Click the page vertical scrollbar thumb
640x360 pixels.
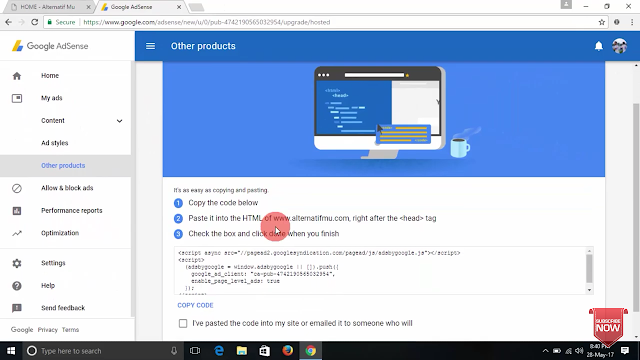636,208
